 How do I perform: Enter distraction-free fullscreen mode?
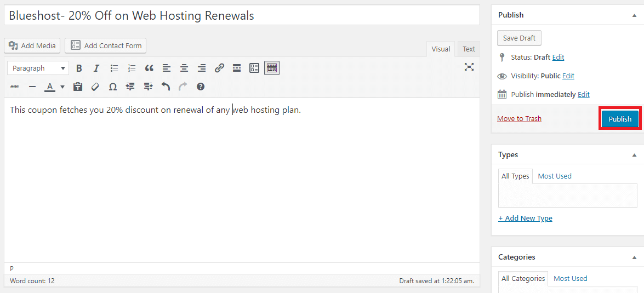click(x=469, y=67)
